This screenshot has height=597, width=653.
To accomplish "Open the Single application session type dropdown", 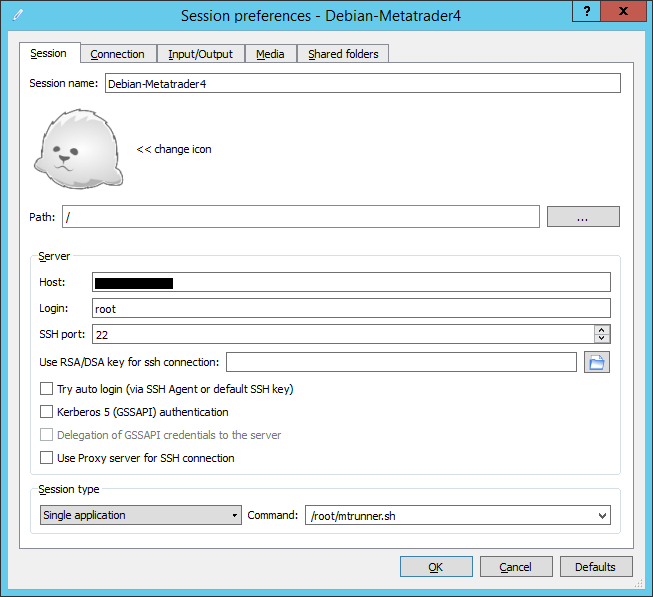I will (141, 515).
